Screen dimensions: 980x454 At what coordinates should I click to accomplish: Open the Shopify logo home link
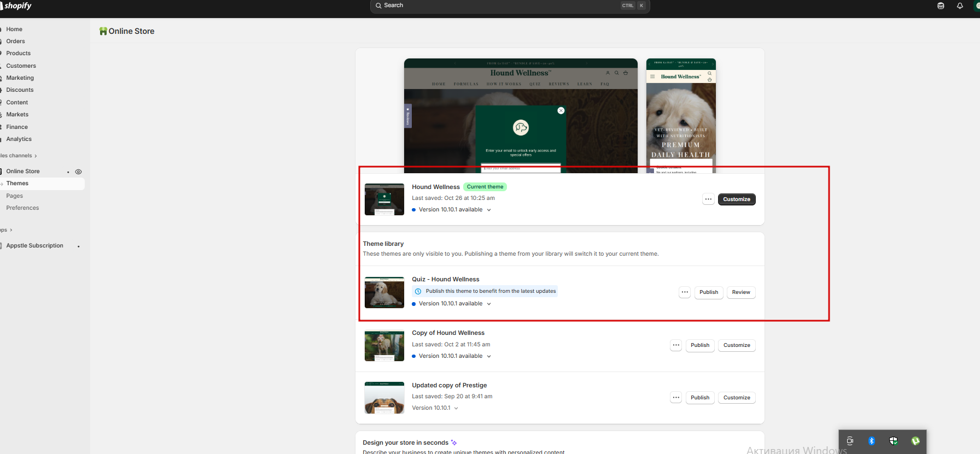[16, 6]
